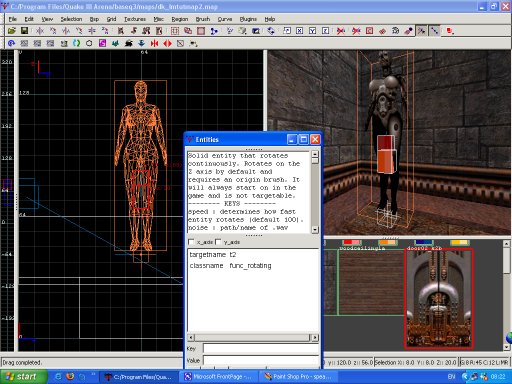Select the woodceiling texture thumbnail
This screenshot has height=384, width=512.
click(371, 282)
